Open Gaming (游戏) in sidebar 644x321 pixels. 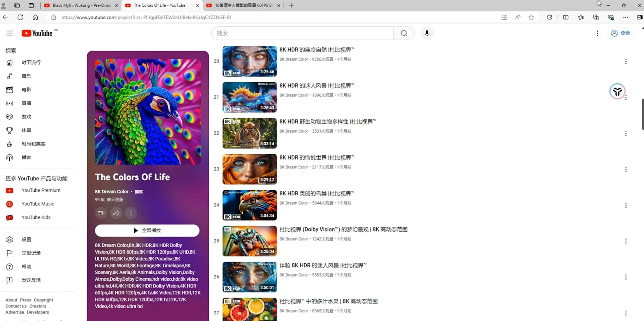click(26, 117)
